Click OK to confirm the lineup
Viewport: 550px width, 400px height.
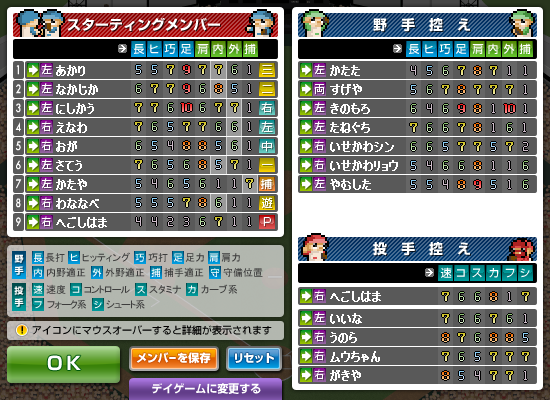(63, 364)
